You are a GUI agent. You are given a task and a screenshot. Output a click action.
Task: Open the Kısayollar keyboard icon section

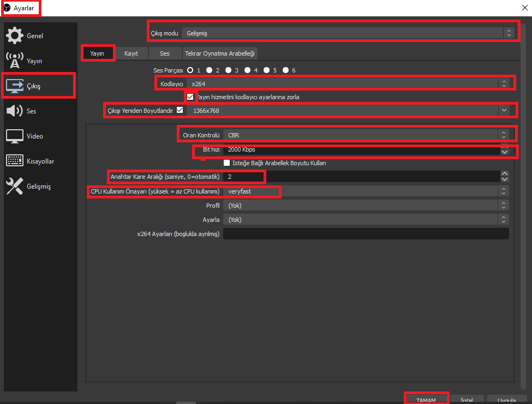click(15, 161)
